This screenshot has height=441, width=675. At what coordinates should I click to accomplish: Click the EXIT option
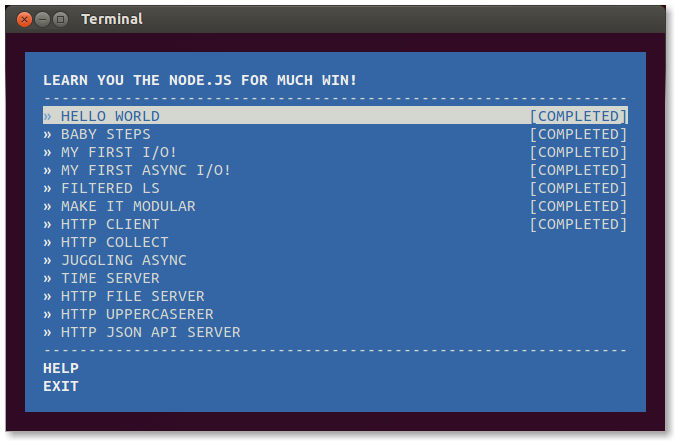61,386
